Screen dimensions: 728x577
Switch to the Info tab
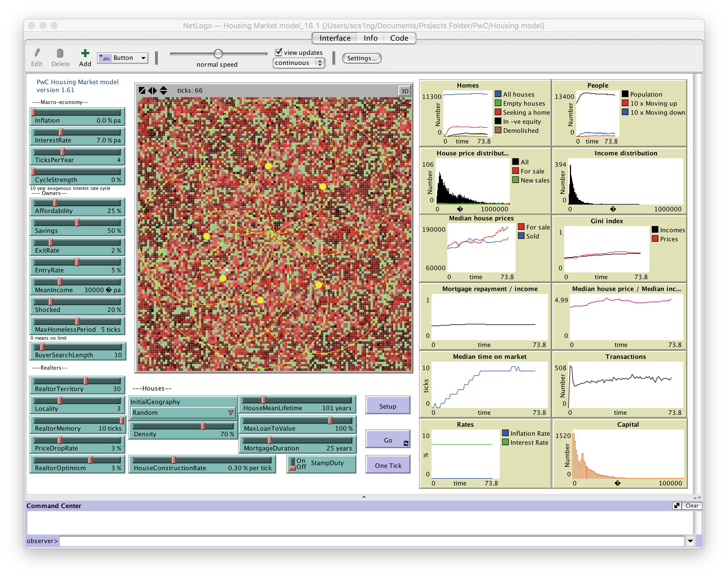click(370, 38)
